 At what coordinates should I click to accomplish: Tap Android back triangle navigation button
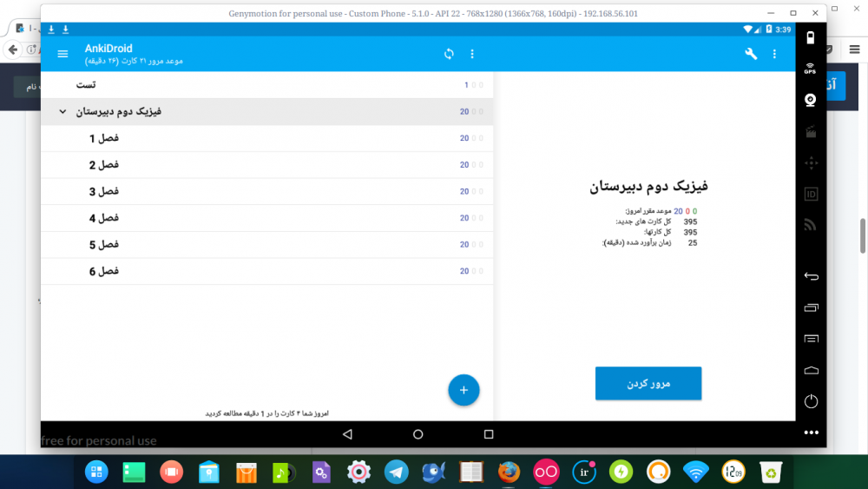point(347,433)
